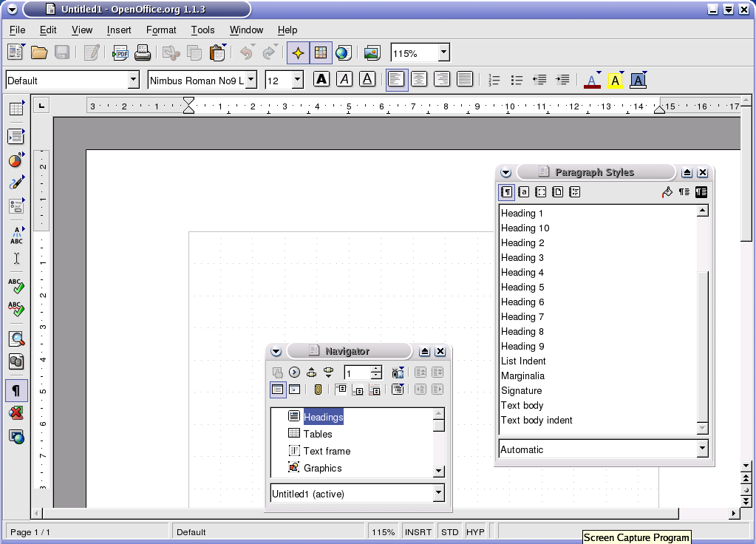
Task: Apply red Font Color swatch
Action: [592, 80]
